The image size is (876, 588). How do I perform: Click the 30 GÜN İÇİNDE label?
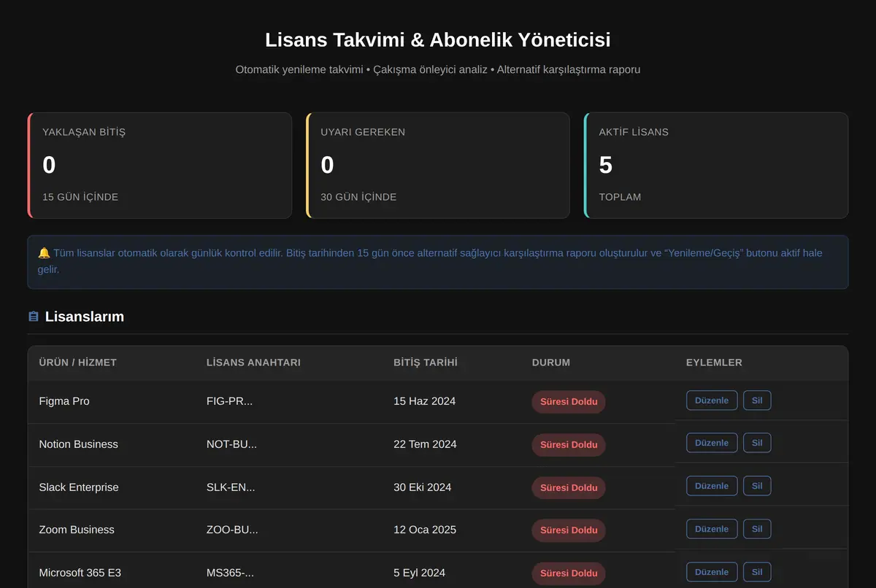pos(358,197)
